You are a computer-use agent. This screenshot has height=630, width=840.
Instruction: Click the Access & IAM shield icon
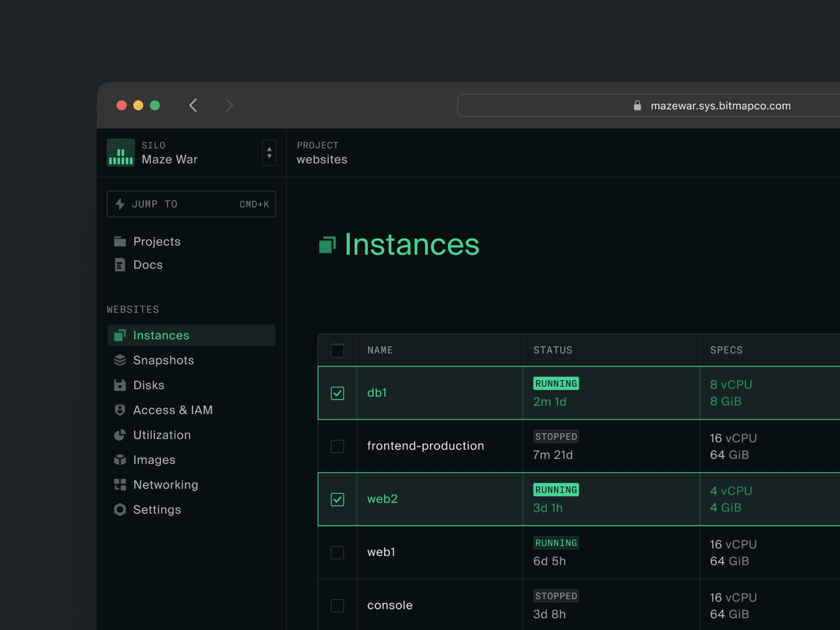[x=120, y=410]
